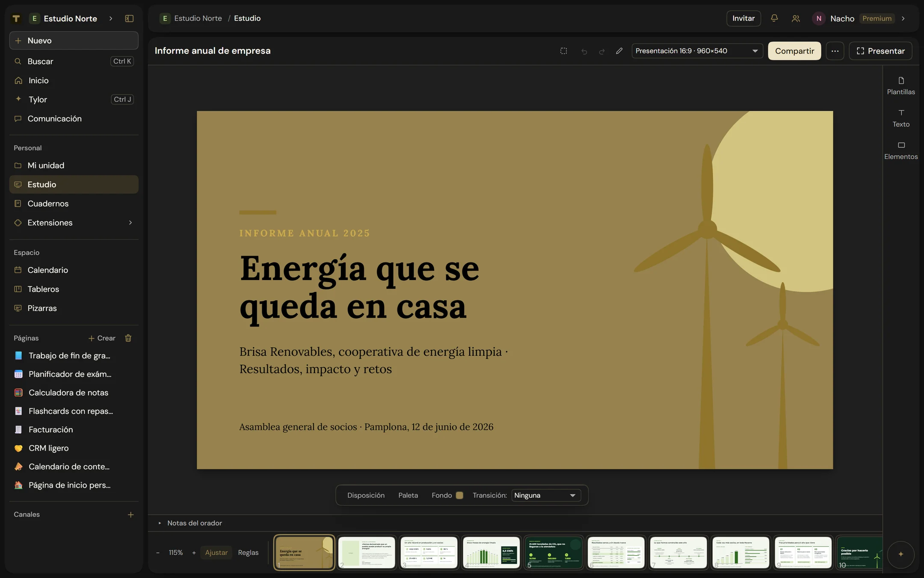The height and width of the screenshot is (578, 924).
Task: Open the Transición dropdown
Action: 545,495
